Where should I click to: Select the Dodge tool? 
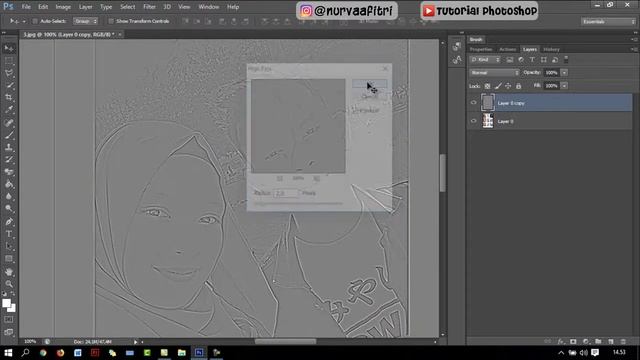point(9,209)
